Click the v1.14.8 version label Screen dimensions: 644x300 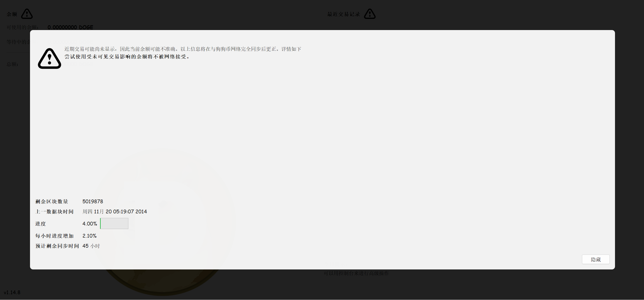[x=12, y=292]
